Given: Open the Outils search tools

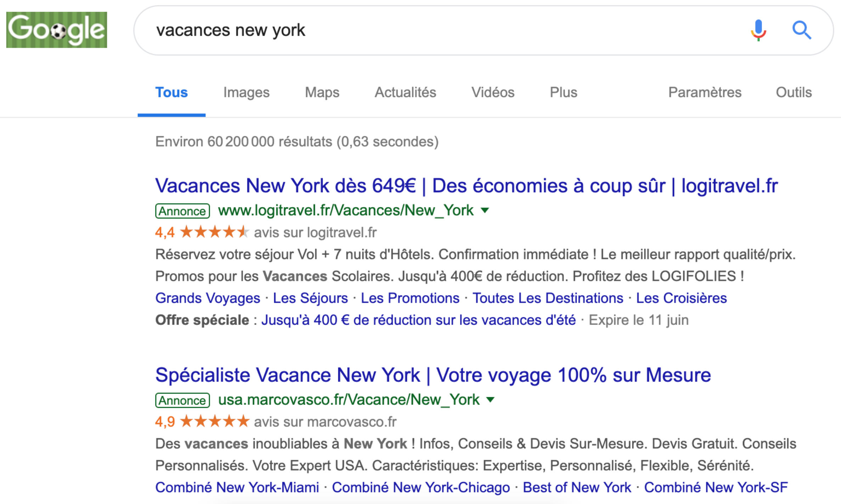Looking at the screenshot, I should click(794, 92).
